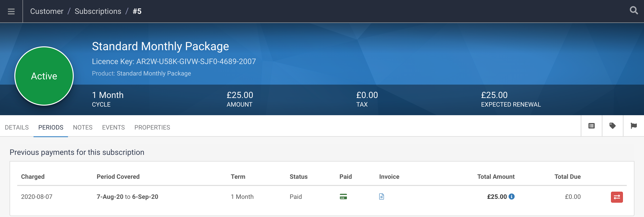Click the tag icon button
Image resolution: width=644 pixels, height=217 pixels.
pyautogui.click(x=612, y=126)
